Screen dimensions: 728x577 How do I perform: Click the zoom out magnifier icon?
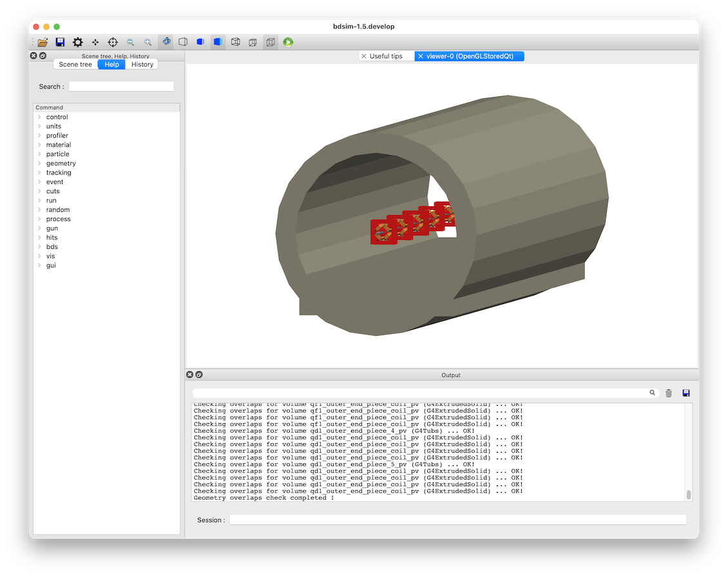point(131,43)
